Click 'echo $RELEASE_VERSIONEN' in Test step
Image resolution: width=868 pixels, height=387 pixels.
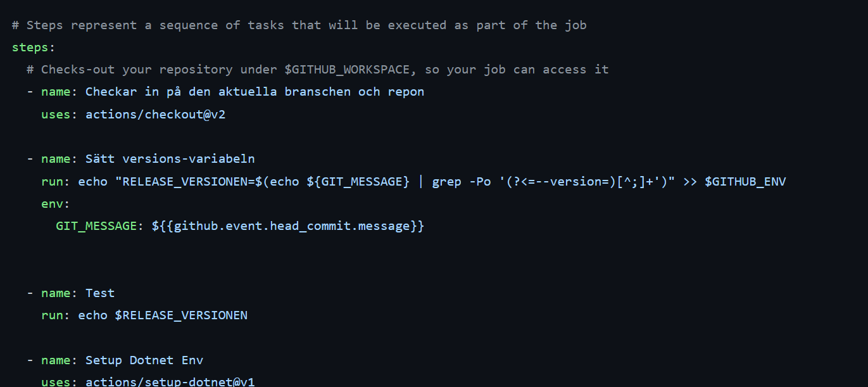click(x=163, y=315)
